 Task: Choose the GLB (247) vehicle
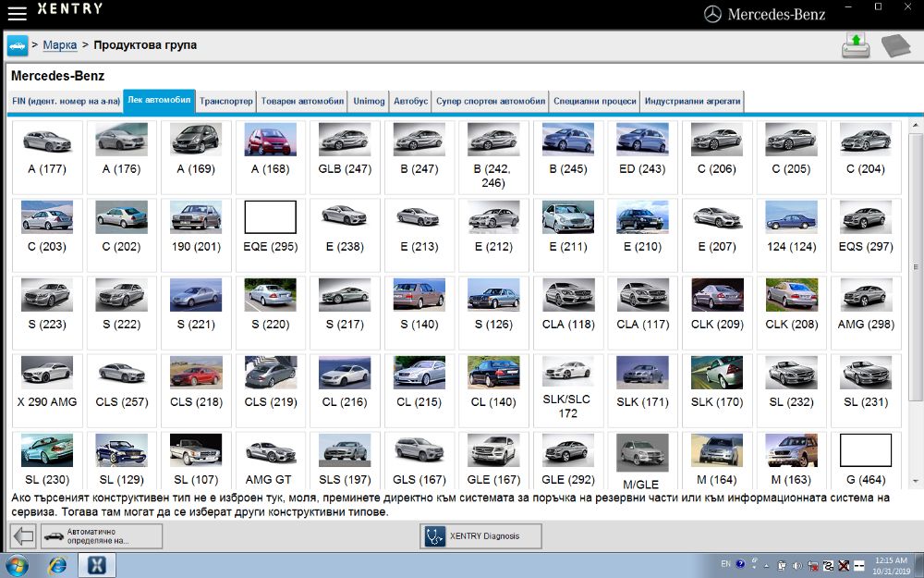click(x=345, y=157)
